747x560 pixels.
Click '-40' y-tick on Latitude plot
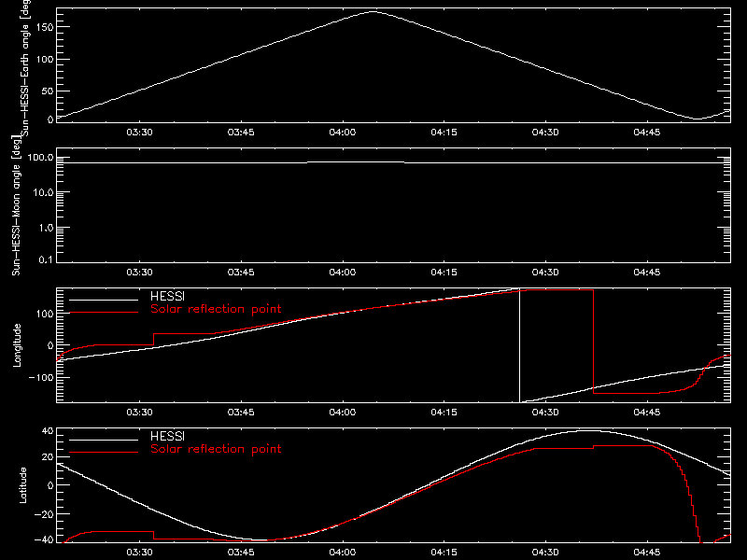coord(44,540)
